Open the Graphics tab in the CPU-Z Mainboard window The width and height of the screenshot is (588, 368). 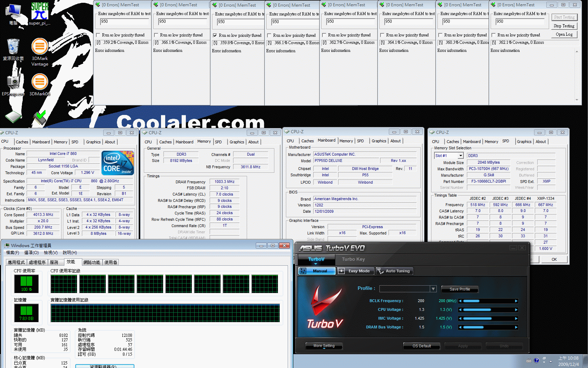[379, 141]
